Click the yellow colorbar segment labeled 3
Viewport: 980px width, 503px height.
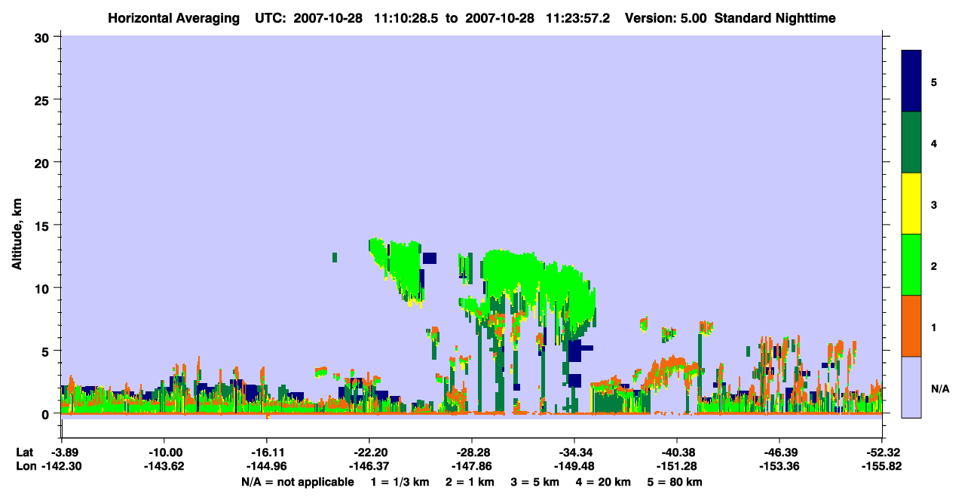click(911, 204)
